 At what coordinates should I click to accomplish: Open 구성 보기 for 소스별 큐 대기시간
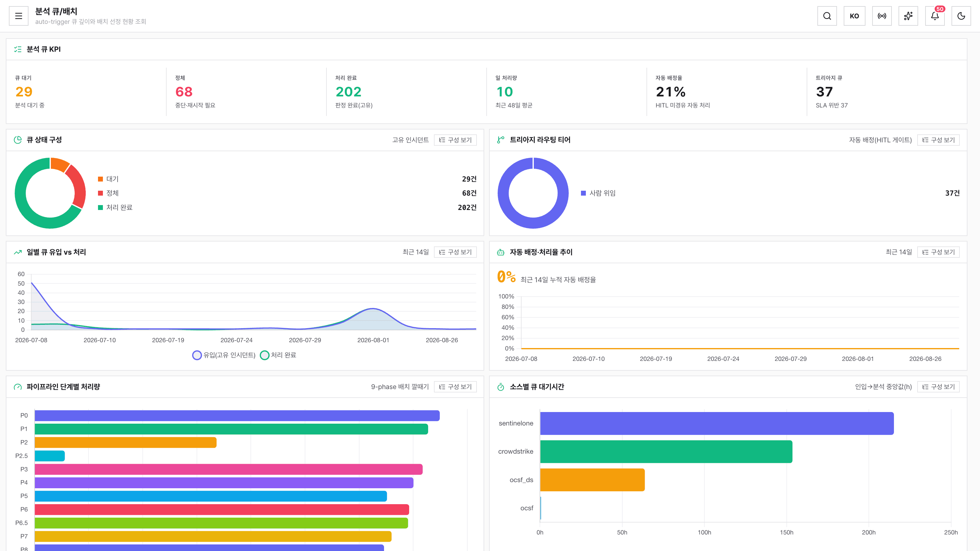939,387
